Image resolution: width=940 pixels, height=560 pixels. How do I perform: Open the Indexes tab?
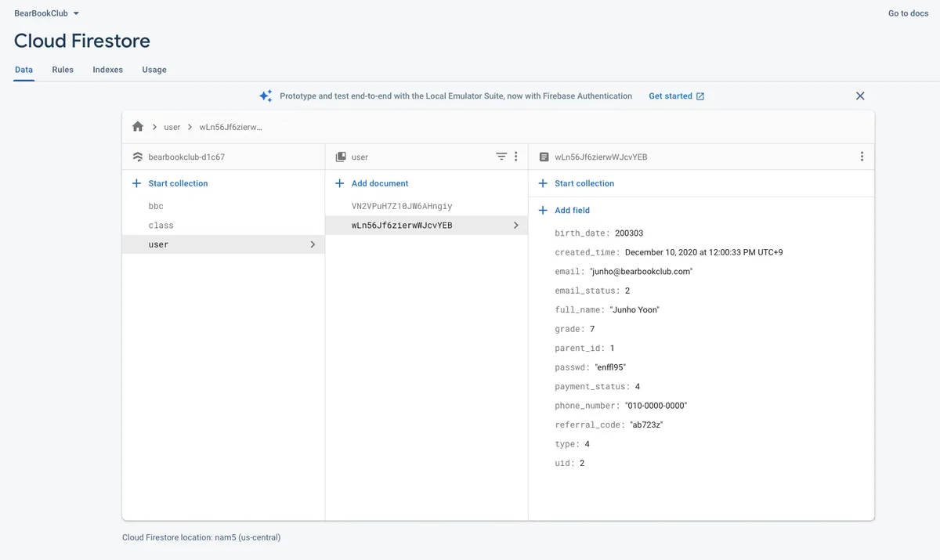pos(107,70)
